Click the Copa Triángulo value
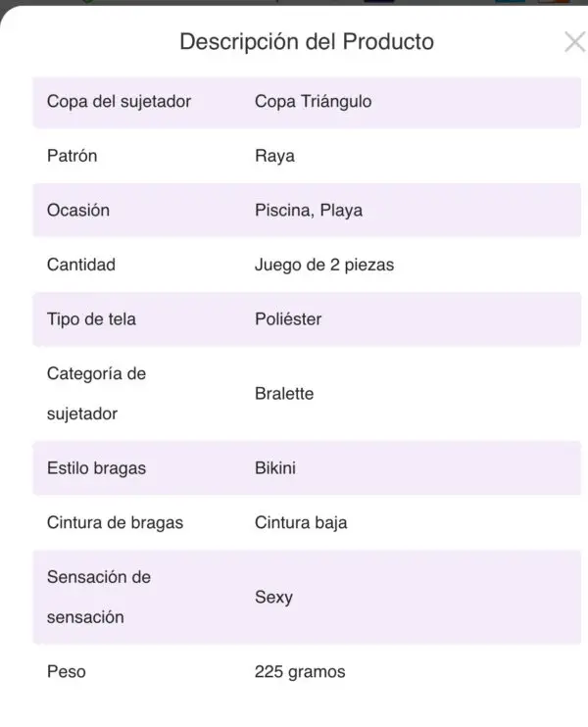Image resolution: width=588 pixels, height=727 pixels. [313, 101]
